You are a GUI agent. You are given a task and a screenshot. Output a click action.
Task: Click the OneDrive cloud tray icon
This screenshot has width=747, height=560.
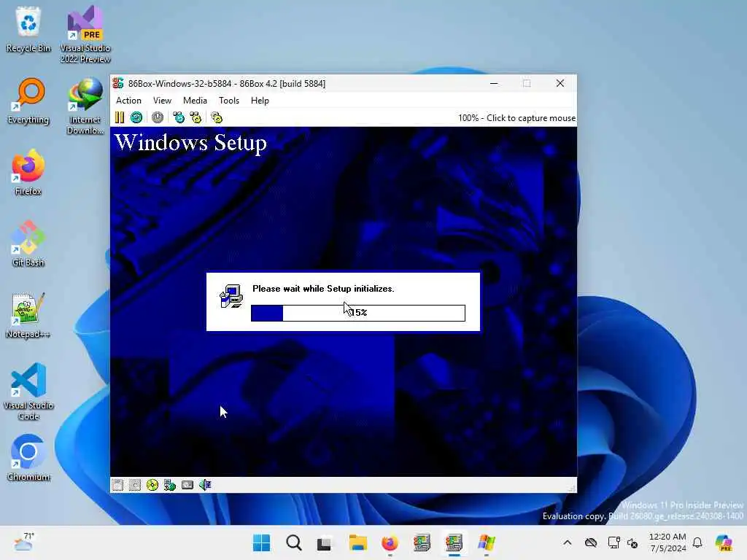[x=591, y=542]
